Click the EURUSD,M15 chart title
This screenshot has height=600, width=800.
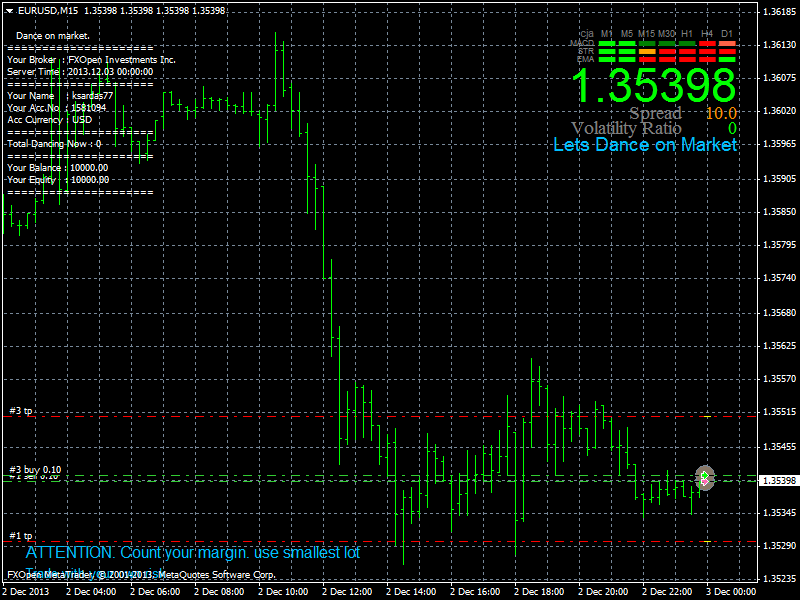[x=48, y=11]
